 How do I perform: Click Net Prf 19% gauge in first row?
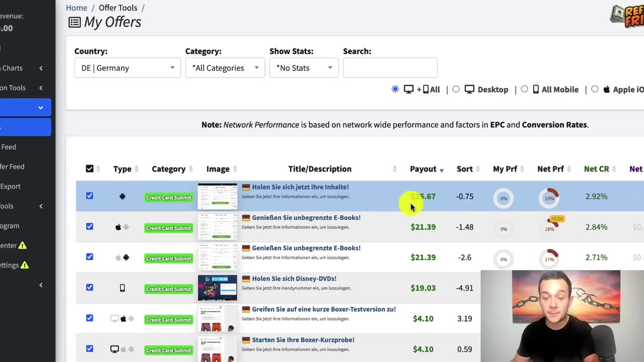click(x=549, y=198)
